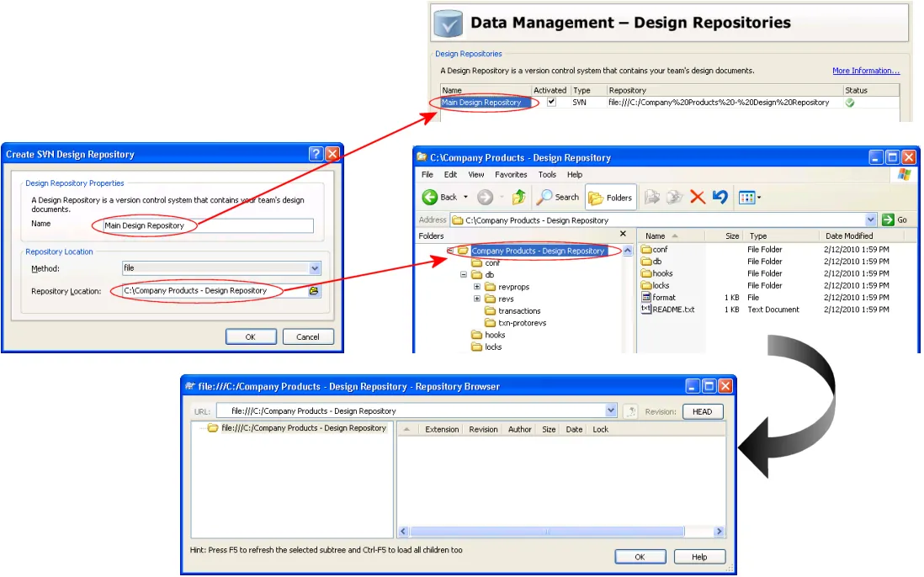Expand the revprops folder in the tree
This screenshot has width=924, height=577.
[477, 287]
